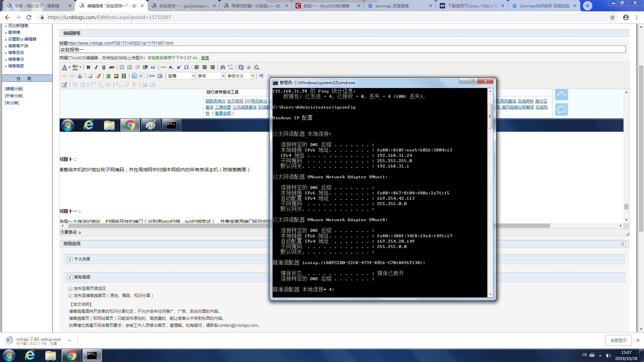Open the 草稿箱 sidebar link
Viewport: 644px width, 362px height.
14,32
